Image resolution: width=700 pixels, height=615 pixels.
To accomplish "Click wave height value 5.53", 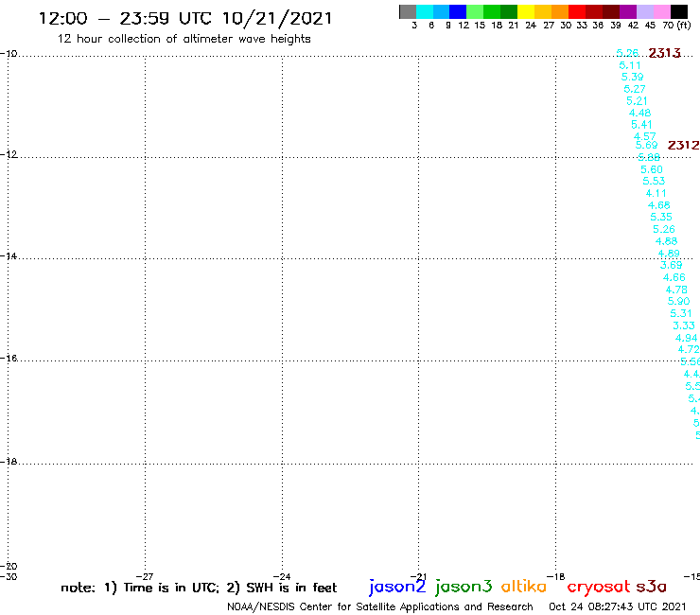I will tap(654, 182).
